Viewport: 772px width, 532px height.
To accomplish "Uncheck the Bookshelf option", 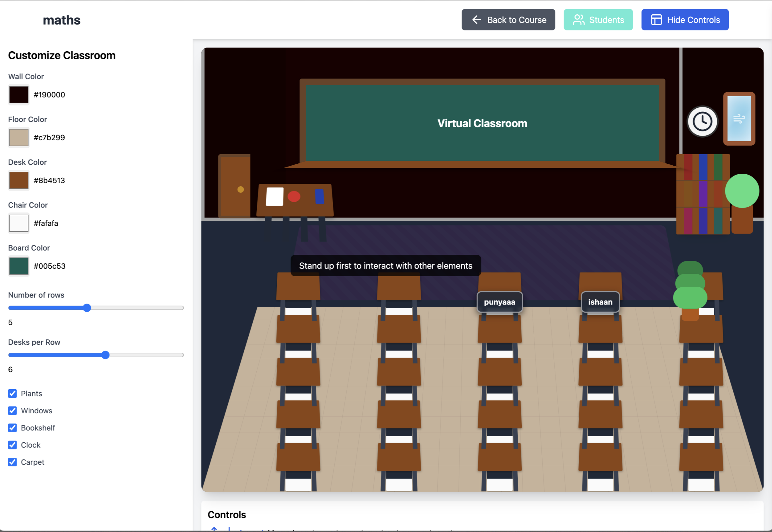I will (x=12, y=428).
